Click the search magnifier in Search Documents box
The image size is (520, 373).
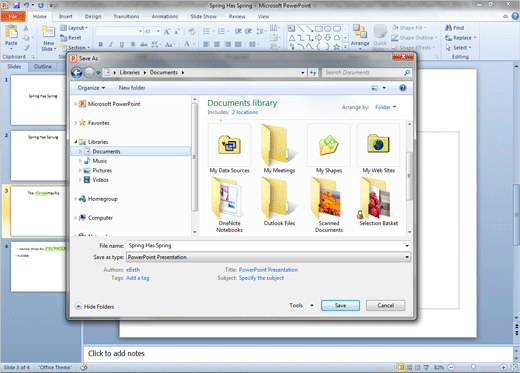click(x=407, y=72)
